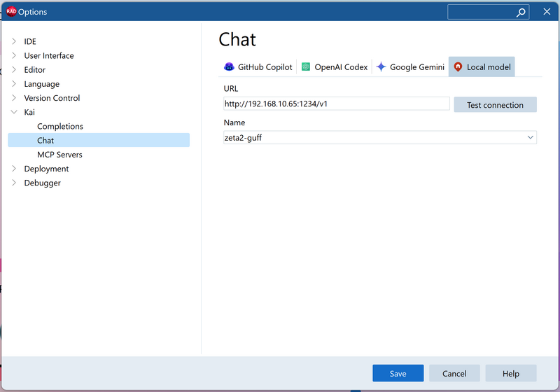Expand the Debugger tree node

click(13, 183)
